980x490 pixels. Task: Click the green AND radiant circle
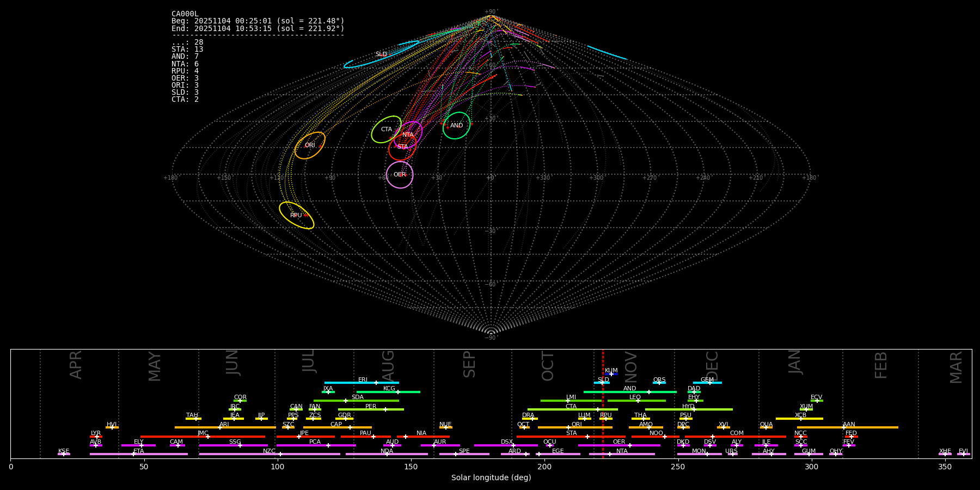click(x=456, y=126)
